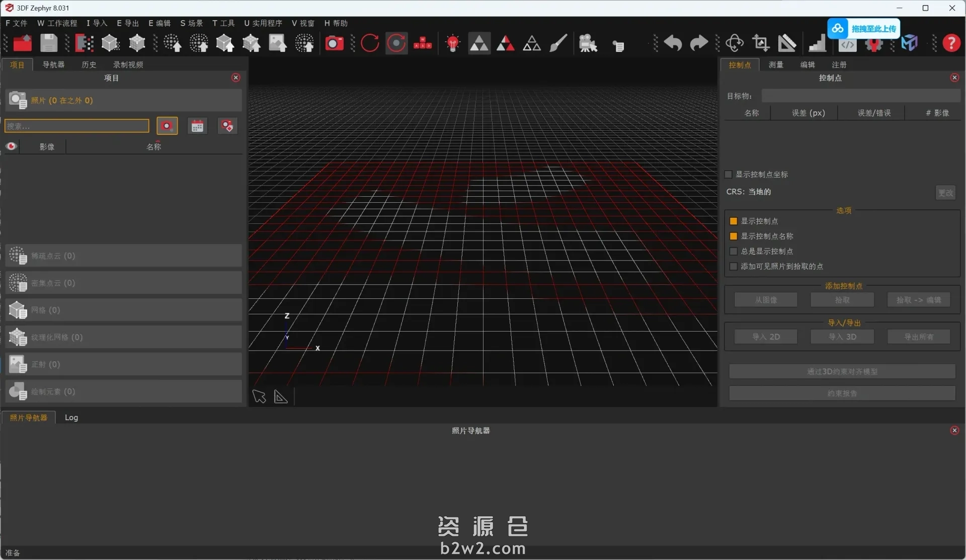This screenshot has height=560, width=966.
Task: Click the red light bulb icon
Action: tap(452, 43)
